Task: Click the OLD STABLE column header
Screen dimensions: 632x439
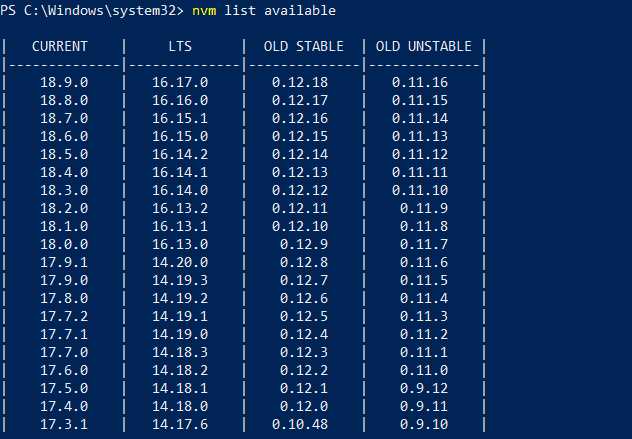Action: 304,46
